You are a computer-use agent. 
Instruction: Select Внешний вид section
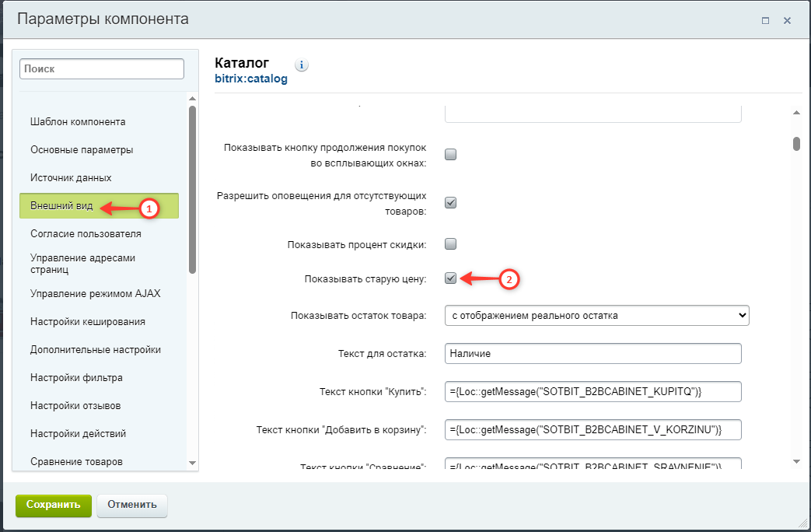tap(99, 205)
